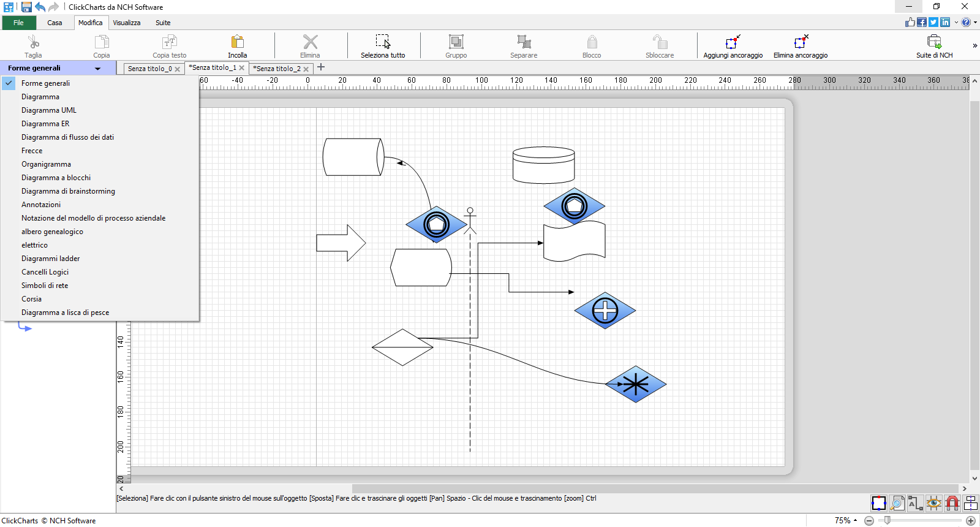Click the undo arrow icon
Screen dimensions: 980x527
(x=40, y=7)
